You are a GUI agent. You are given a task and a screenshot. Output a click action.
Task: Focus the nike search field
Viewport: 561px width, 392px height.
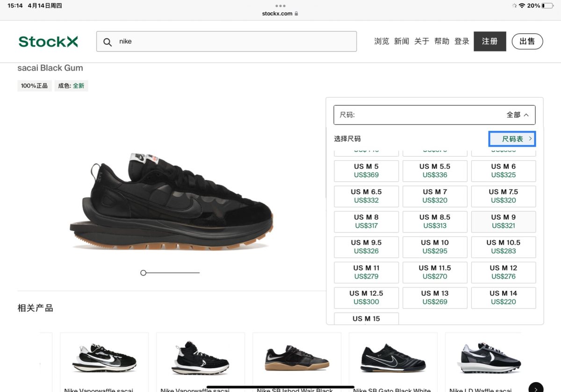coord(226,42)
